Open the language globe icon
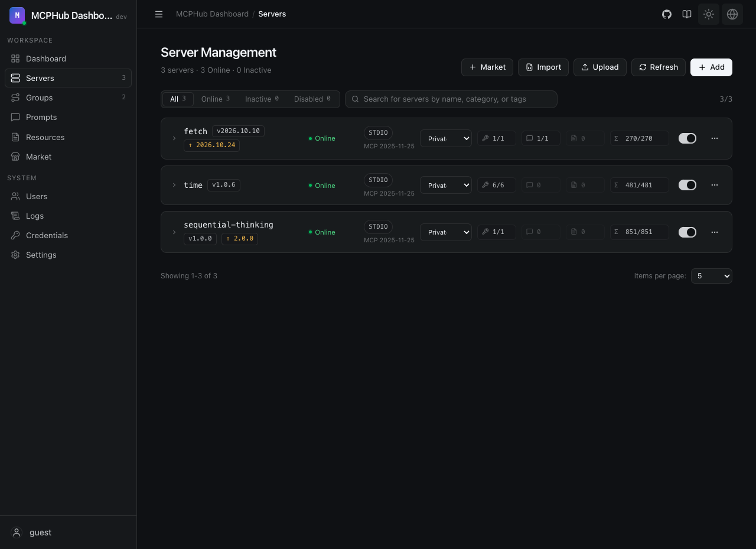 click(732, 14)
